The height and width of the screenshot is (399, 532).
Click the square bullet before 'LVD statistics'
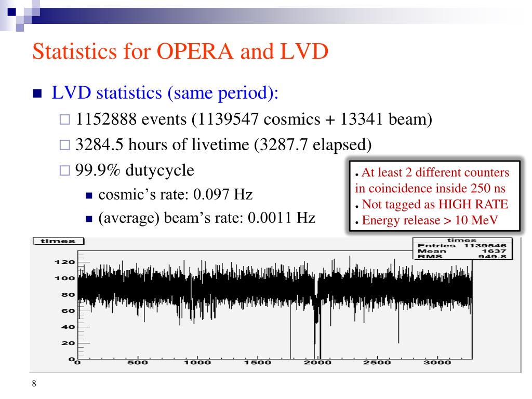pos(37,94)
